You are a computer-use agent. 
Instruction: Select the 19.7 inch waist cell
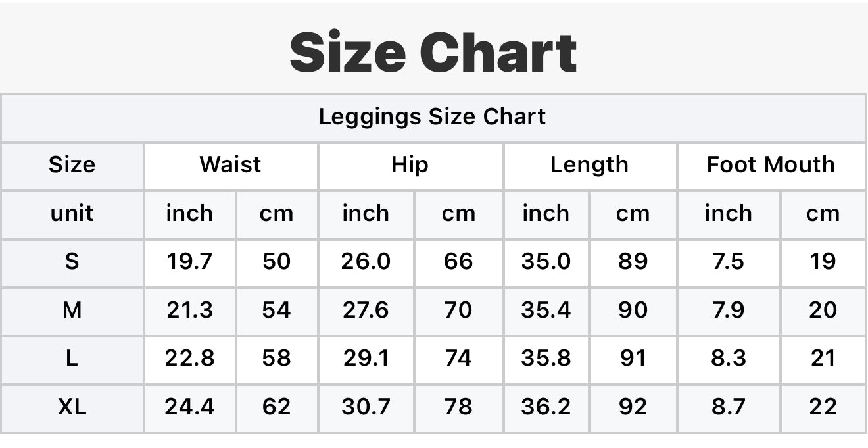pos(189,262)
